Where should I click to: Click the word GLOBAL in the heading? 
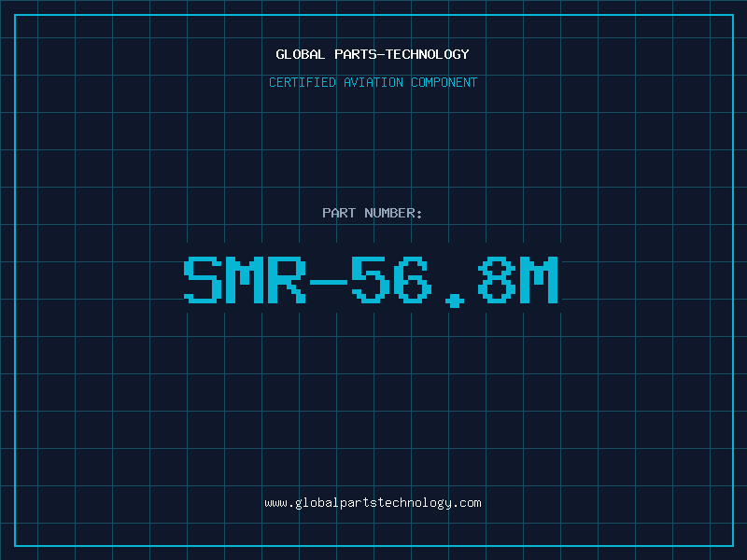click(300, 54)
